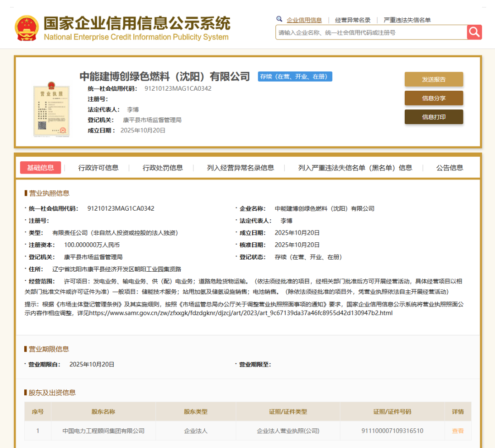Click the red magnifier search button
495x448 pixels.
click(474, 33)
